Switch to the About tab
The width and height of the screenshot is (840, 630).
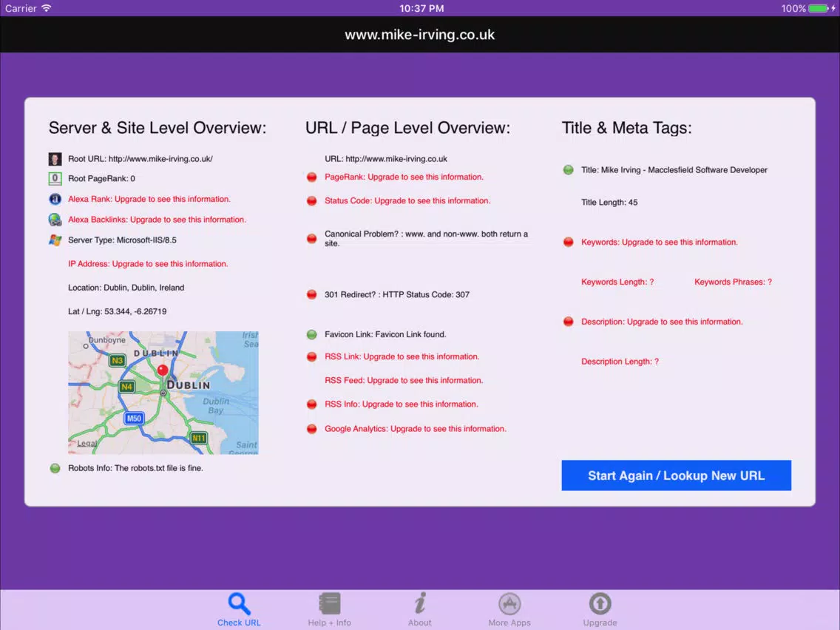419,609
